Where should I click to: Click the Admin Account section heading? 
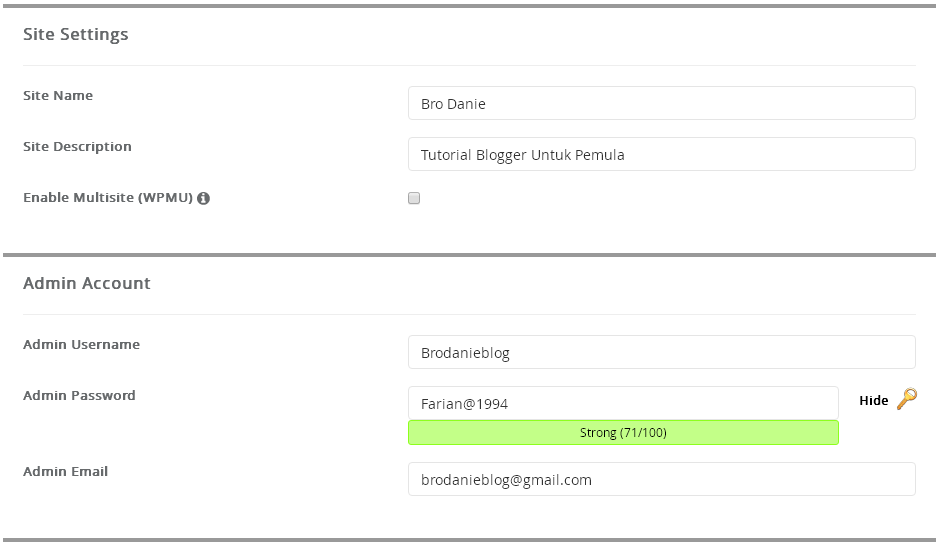(87, 283)
